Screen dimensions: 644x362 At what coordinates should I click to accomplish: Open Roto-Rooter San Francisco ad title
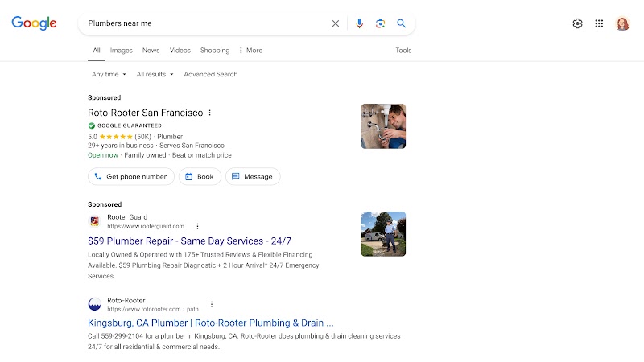click(146, 113)
